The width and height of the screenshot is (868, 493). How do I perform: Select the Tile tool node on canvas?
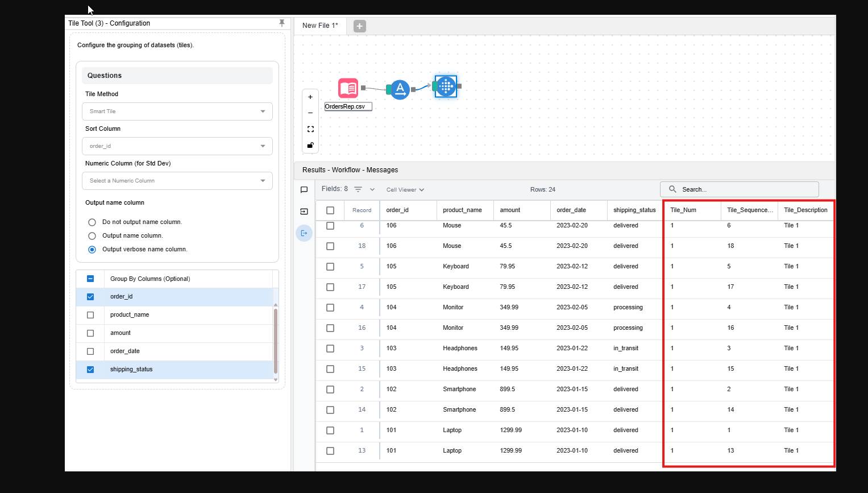[x=446, y=86]
